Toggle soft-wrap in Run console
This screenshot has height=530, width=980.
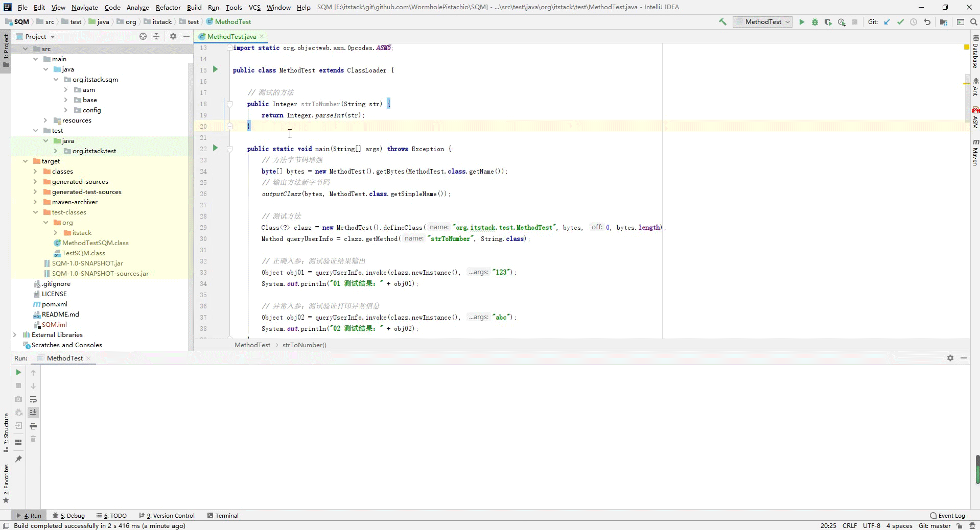point(33,399)
